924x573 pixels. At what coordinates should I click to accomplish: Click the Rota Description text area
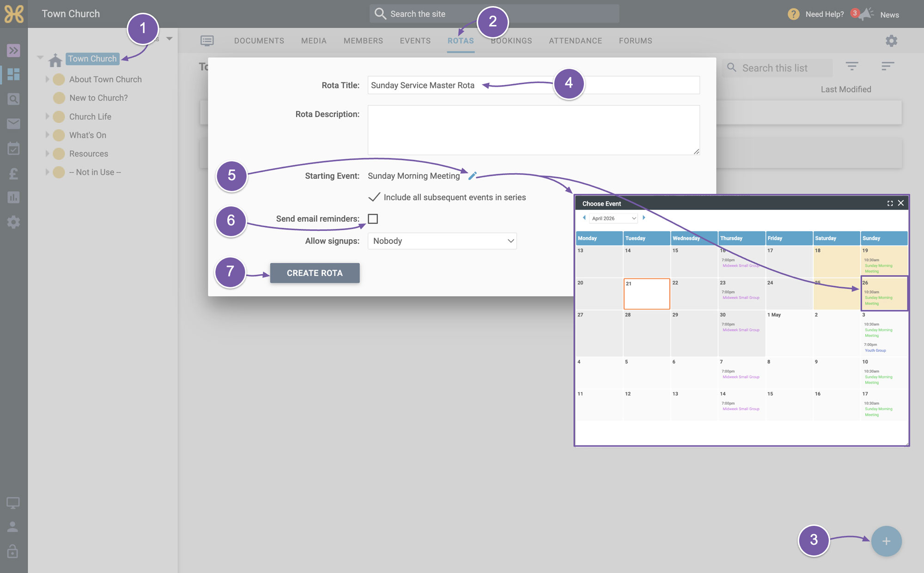pyautogui.click(x=534, y=130)
